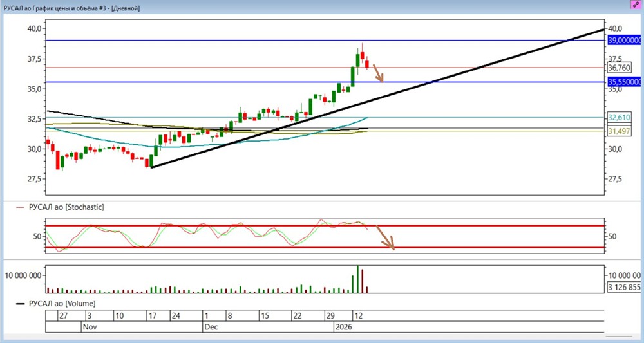Click date label '17' on time axis

153,316
